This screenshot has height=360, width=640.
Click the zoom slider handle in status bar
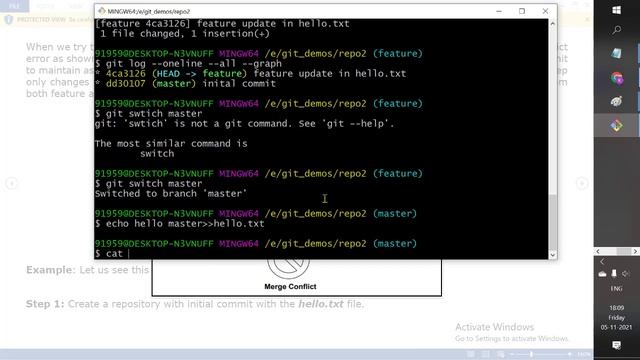[x=531, y=354]
